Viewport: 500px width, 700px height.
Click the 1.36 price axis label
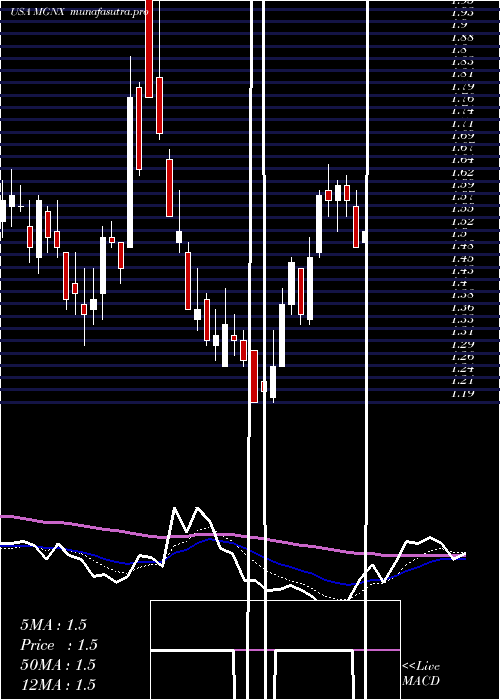pos(462,308)
